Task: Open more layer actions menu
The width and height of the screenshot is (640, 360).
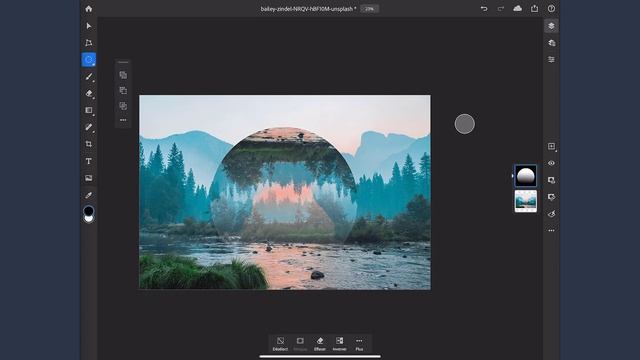Action: tap(551, 231)
